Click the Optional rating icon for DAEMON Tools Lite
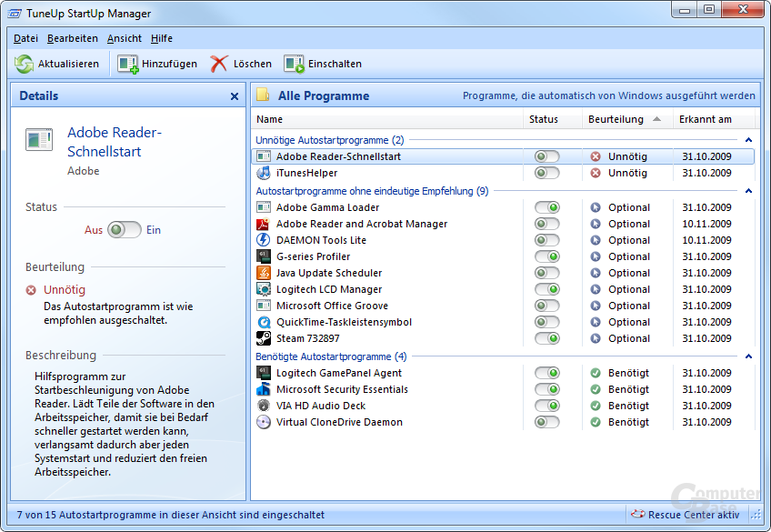771x532 pixels. 596,240
